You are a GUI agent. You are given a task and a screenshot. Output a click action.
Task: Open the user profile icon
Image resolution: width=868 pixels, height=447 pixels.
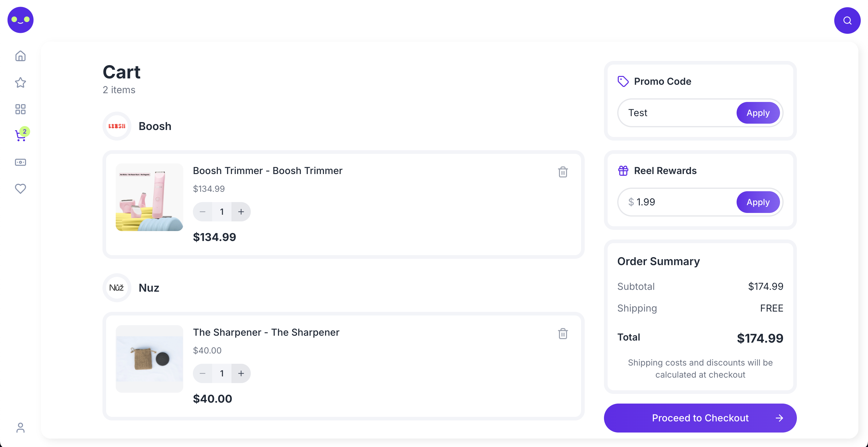pos(20,427)
